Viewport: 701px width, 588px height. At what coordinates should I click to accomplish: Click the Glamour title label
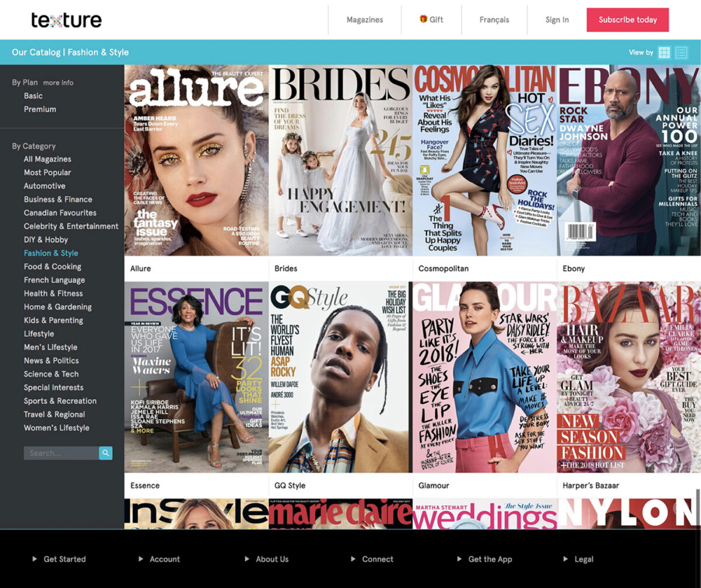[x=434, y=486]
